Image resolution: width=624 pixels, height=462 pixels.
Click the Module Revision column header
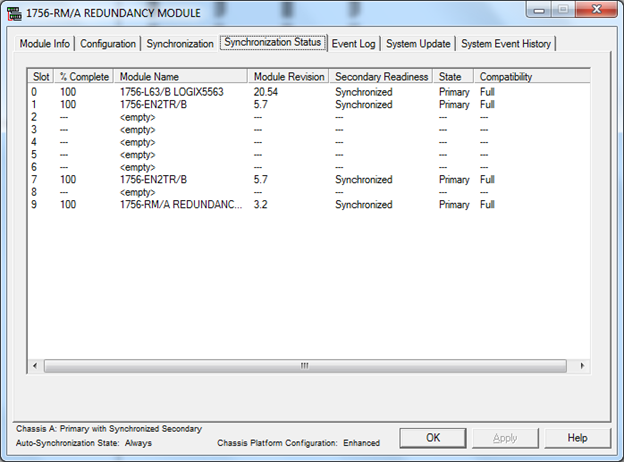pyautogui.click(x=289, y=76)
